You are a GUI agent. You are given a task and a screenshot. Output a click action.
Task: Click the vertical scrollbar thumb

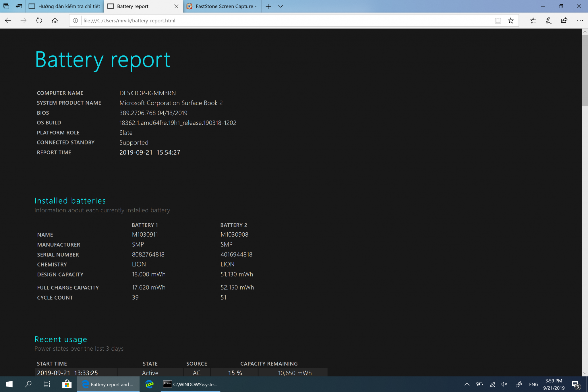pos(585,70)
